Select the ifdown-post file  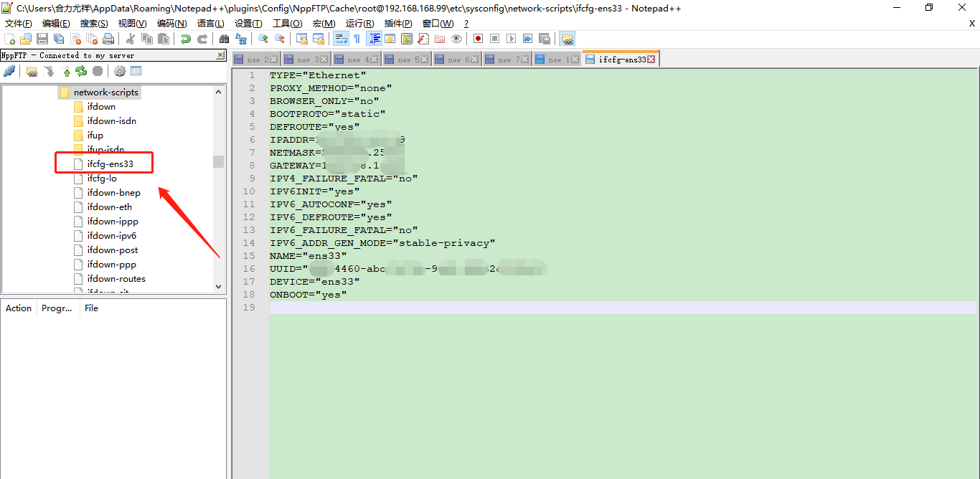point(113,250)
